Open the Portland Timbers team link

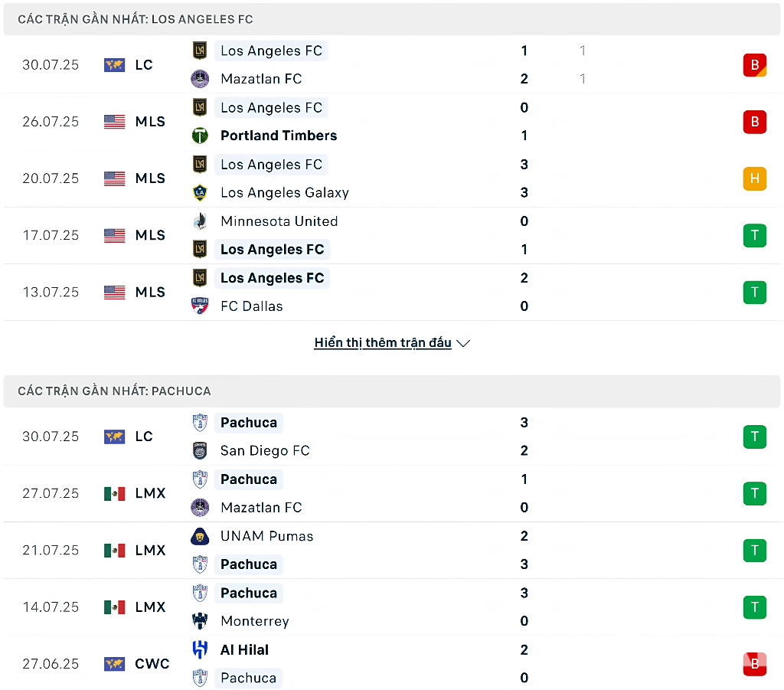click(279, 136)
